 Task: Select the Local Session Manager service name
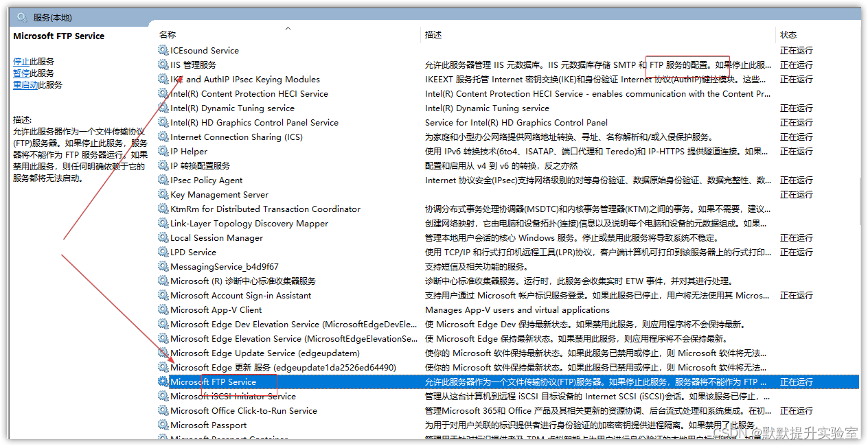click(216, 237)
